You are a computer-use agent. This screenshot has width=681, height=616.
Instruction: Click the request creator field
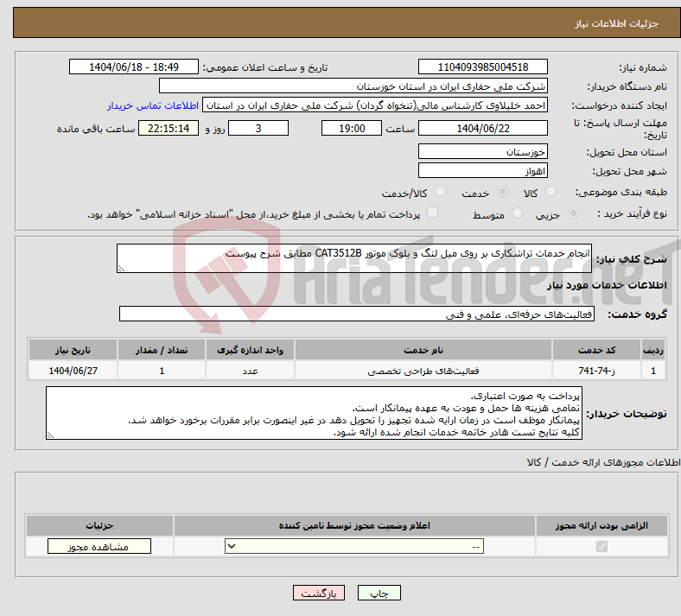375,105
